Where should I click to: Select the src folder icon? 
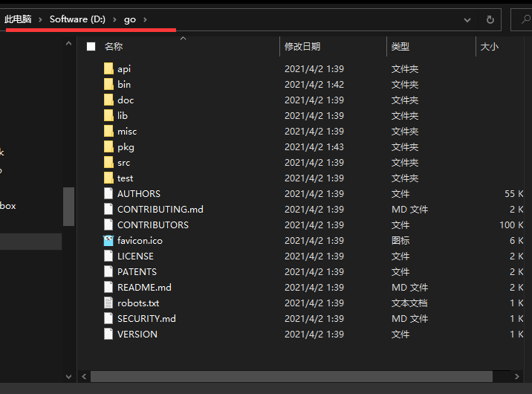pyautogui.click(x=108, y=162)
